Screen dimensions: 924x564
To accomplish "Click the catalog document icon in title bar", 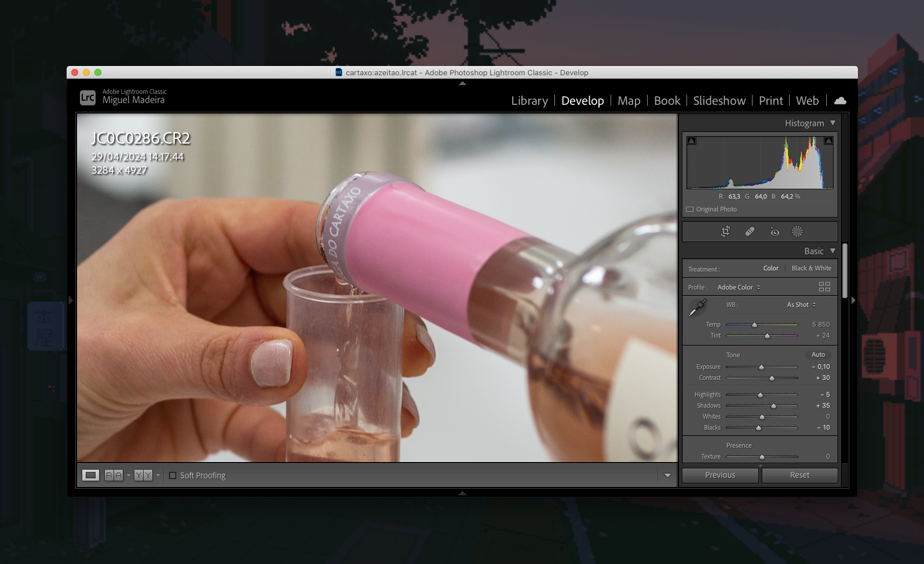I will [x=339, y=72].
